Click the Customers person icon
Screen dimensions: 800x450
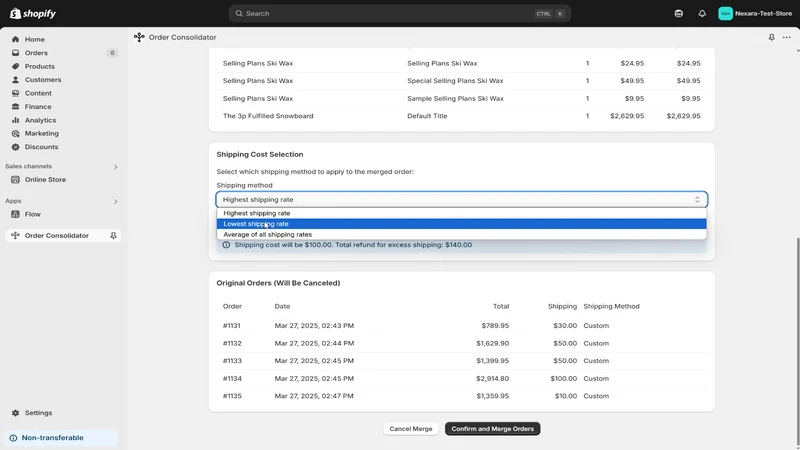tap(15, 80)
